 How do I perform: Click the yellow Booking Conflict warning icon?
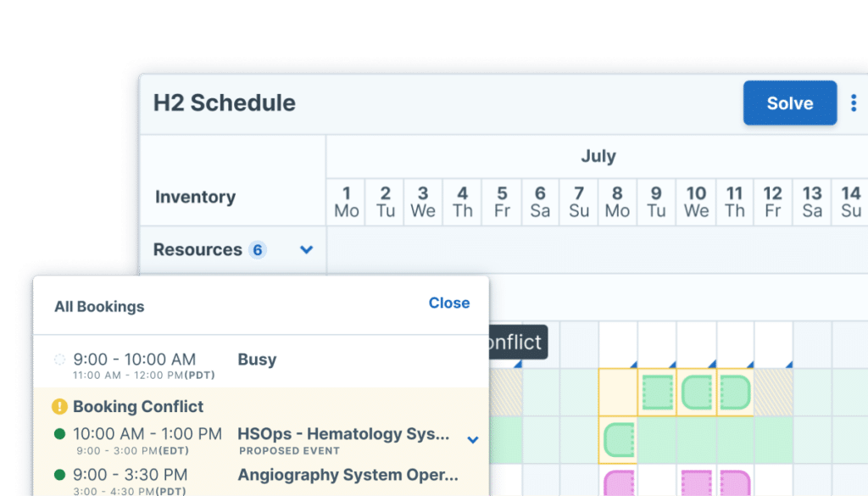58,407
